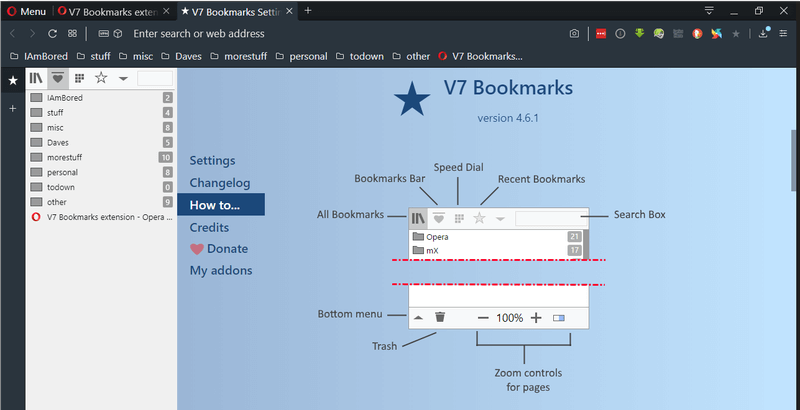Expand the Daves folder in the sidebar list

[101, 142]
